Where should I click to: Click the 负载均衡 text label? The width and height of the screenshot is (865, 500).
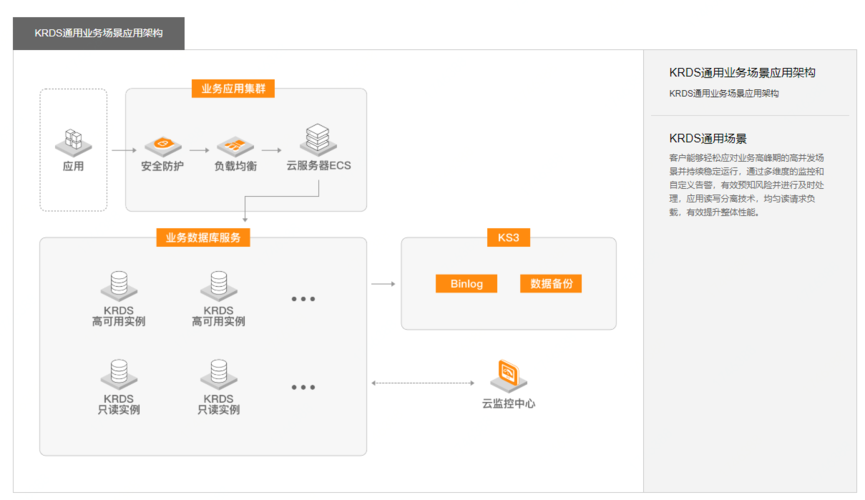[236, 166]
